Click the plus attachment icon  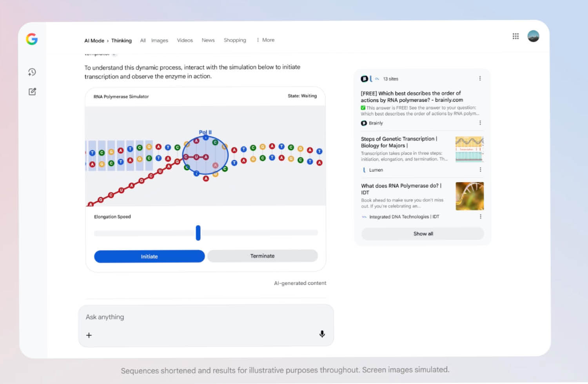[x=89, y=335]
